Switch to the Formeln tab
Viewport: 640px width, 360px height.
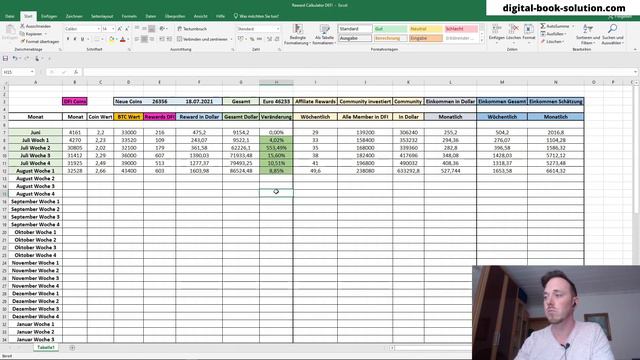coord(129,16)
